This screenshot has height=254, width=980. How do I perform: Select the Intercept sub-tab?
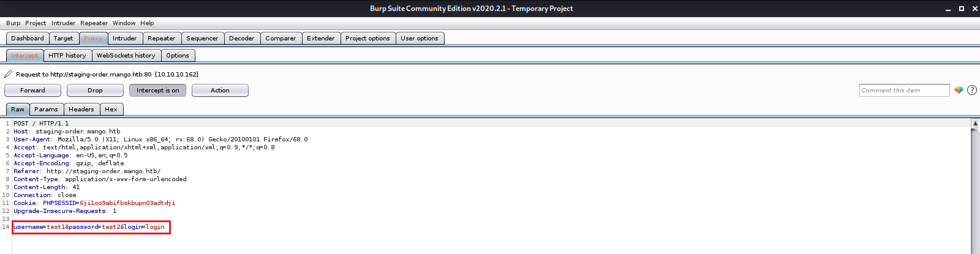[24, 55]
